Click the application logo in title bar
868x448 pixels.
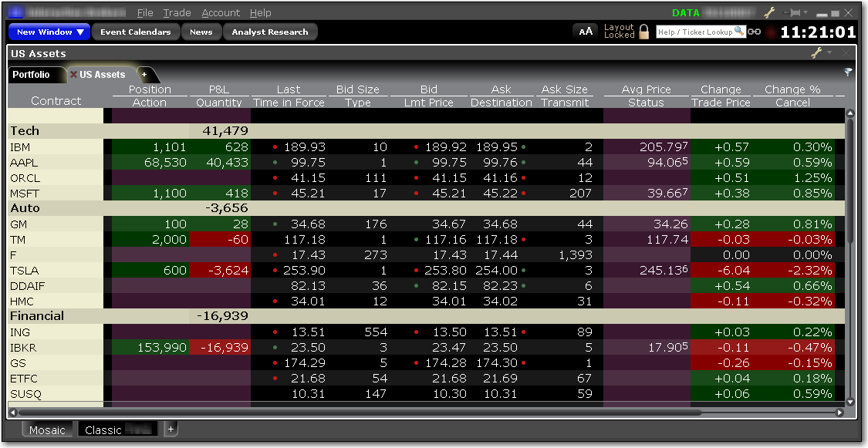coord(16,12)
